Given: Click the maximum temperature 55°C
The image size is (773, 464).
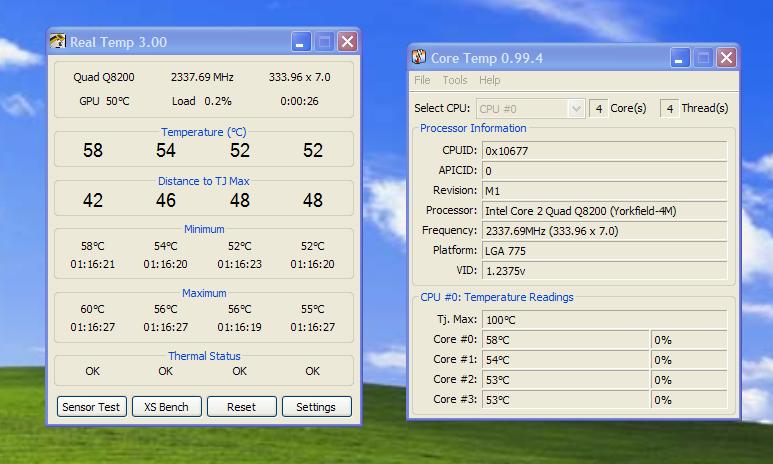Looking at the screenshot, I should (x=313, y=309).
